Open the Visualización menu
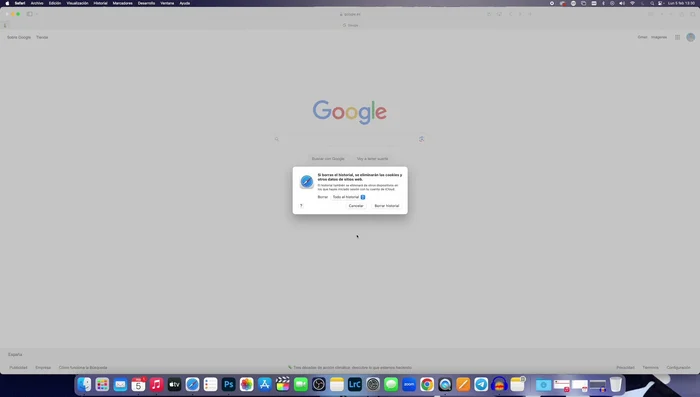 click(x=78, y=3)
